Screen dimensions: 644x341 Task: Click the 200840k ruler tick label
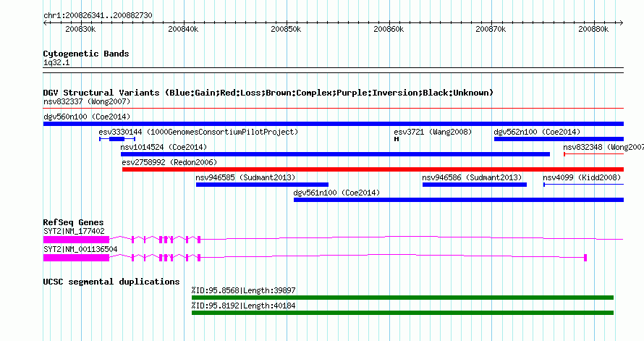tap(183, 29)
